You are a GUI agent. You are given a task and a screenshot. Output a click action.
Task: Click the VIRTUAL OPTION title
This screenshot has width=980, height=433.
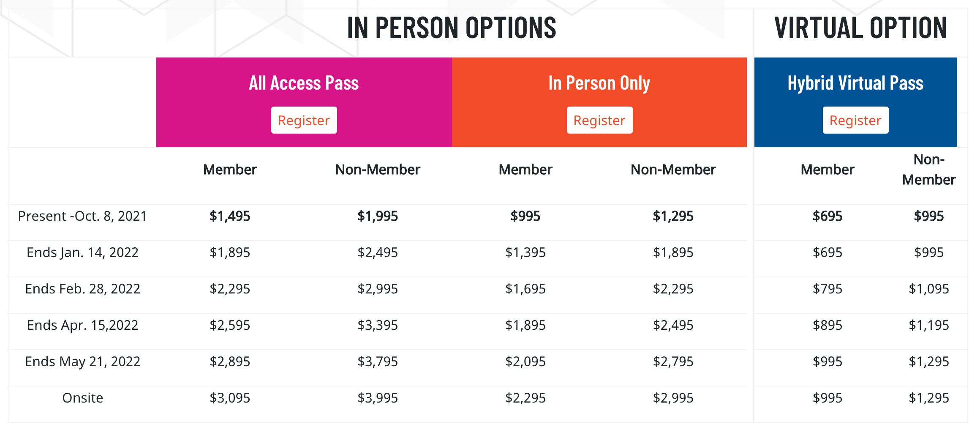click(860, 28)
